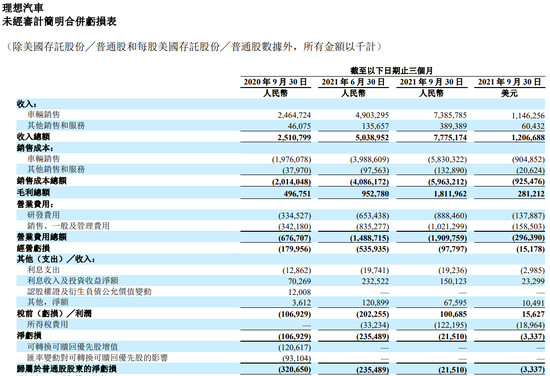Viewport: 550px width, 376px height.
Task: Select vehicle sales revenue value 4,903,295
Action: coord(372,115)
